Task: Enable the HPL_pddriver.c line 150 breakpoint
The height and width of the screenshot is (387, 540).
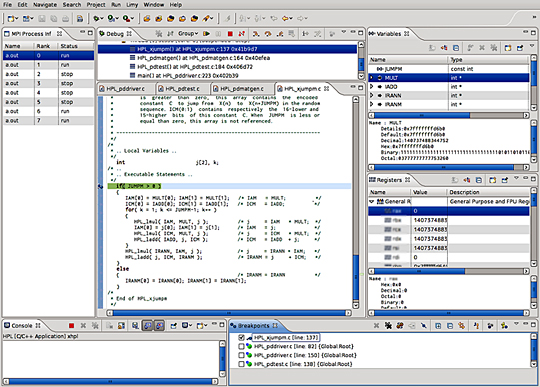Action: tap(241, 355)
